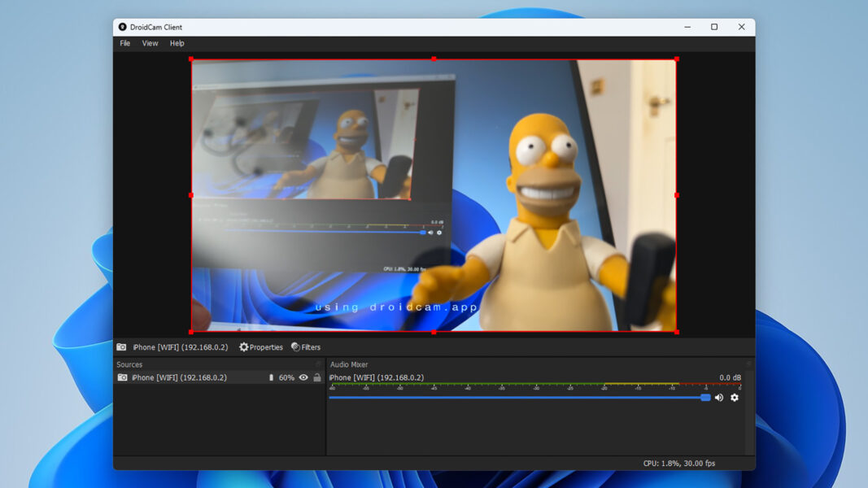The height and width of the screenshot is (488, 868).
Task: Open the View menu
Action: [x=150, y=43]
